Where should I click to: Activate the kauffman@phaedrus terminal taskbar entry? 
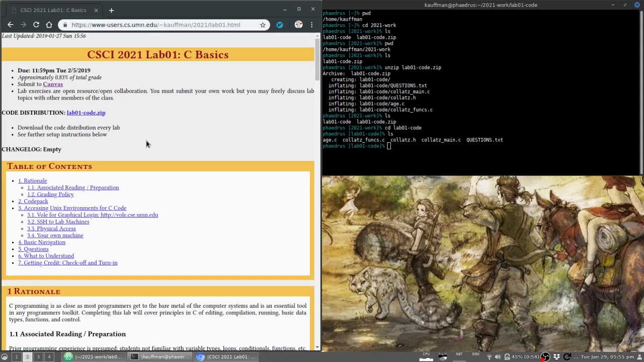[159, 357]
